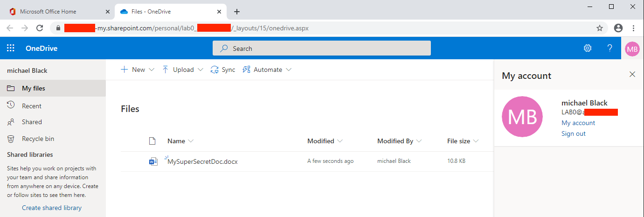Open the Automate dropdown menu

pyautogui.click(x=267, y=70)
